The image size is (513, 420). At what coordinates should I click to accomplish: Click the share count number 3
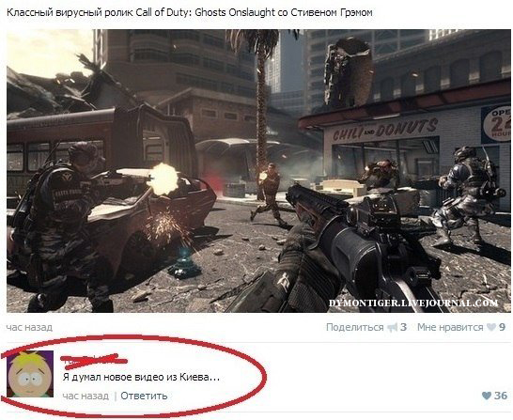[403, 327]
